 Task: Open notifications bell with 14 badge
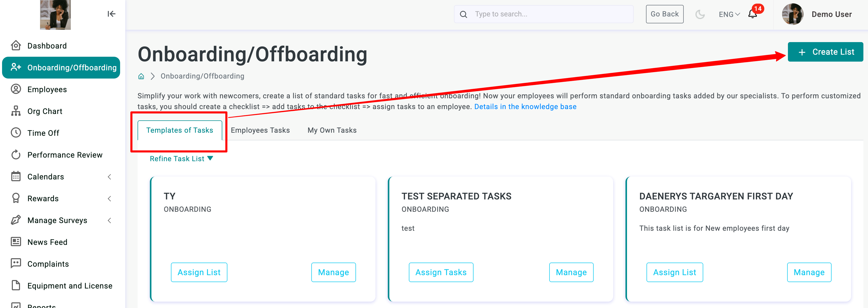point(753,14)
